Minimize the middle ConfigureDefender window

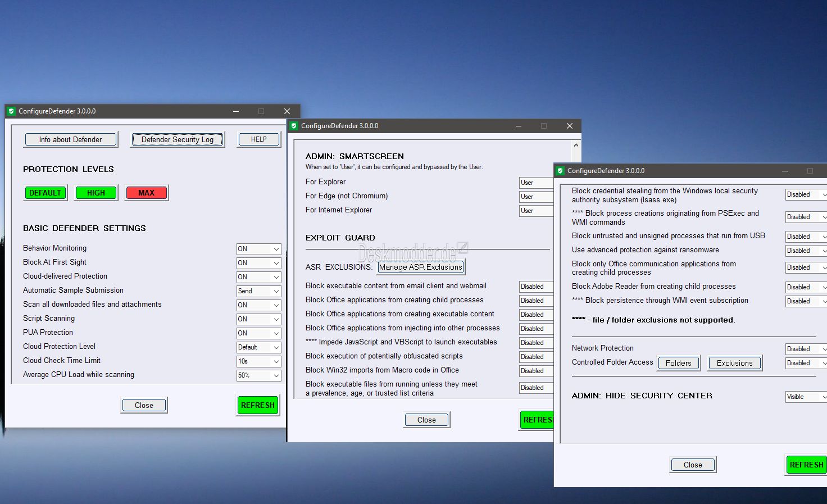click(x=519, y=126)
